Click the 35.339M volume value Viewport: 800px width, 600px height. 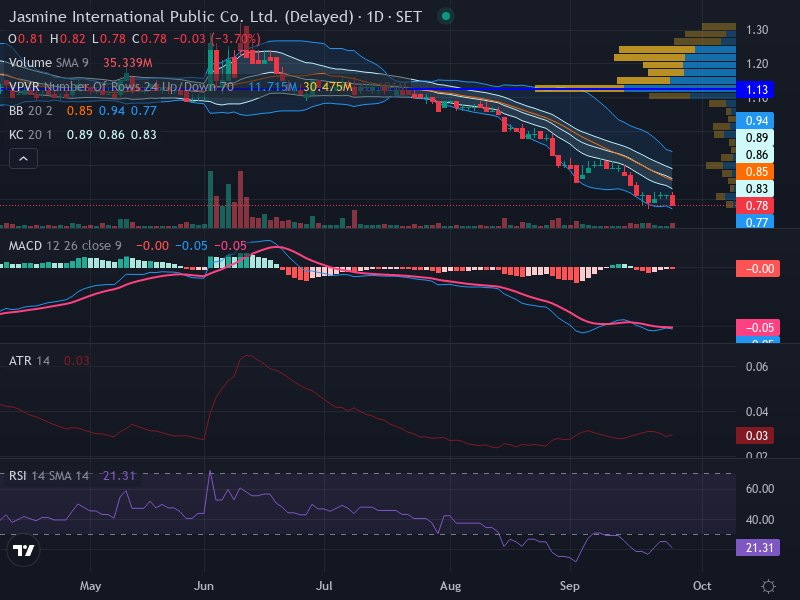(x=128, y=63)
